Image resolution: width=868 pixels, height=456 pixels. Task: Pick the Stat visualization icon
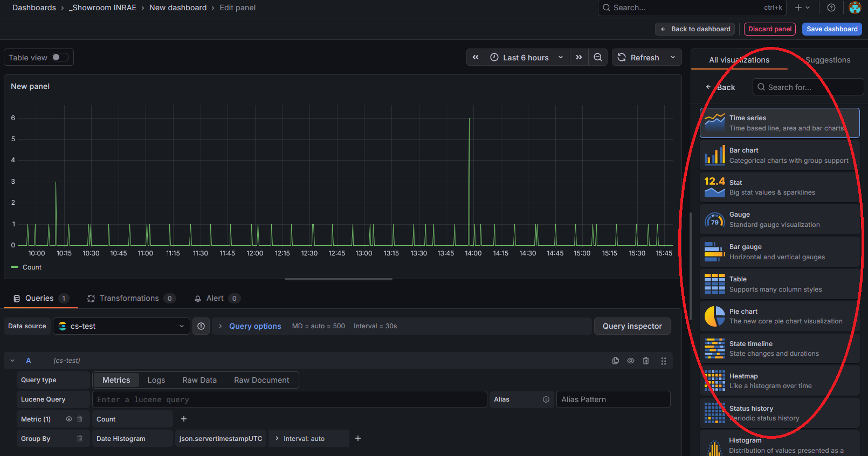click(715, 187)
